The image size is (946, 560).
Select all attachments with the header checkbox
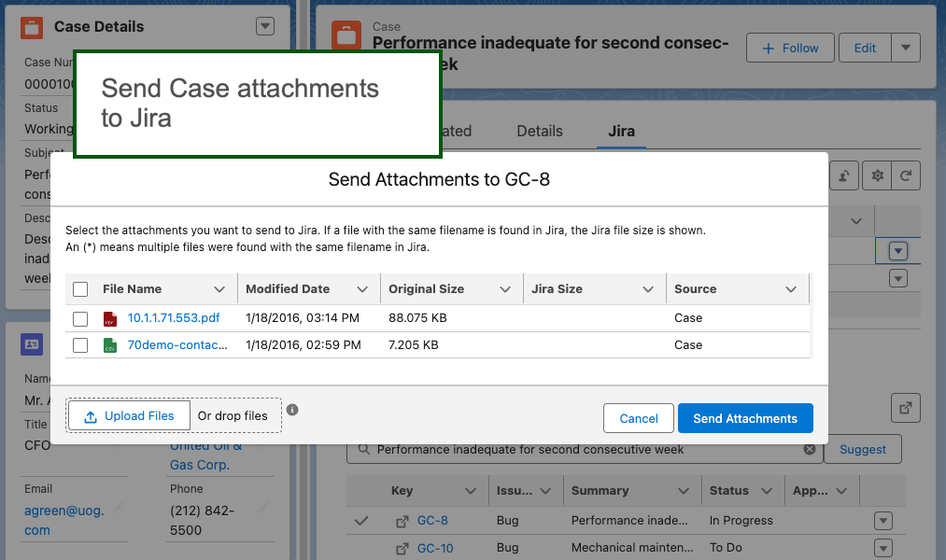[80, 289]
